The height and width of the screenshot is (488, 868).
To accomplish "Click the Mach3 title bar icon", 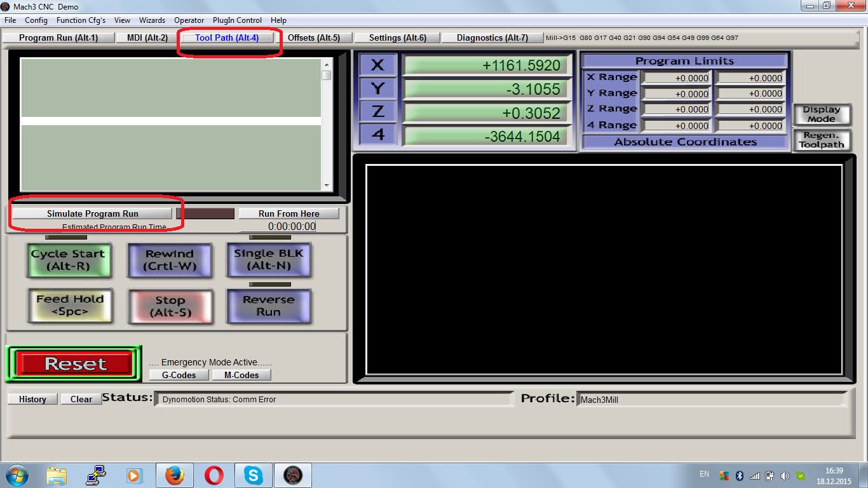I will click(6, 6).
